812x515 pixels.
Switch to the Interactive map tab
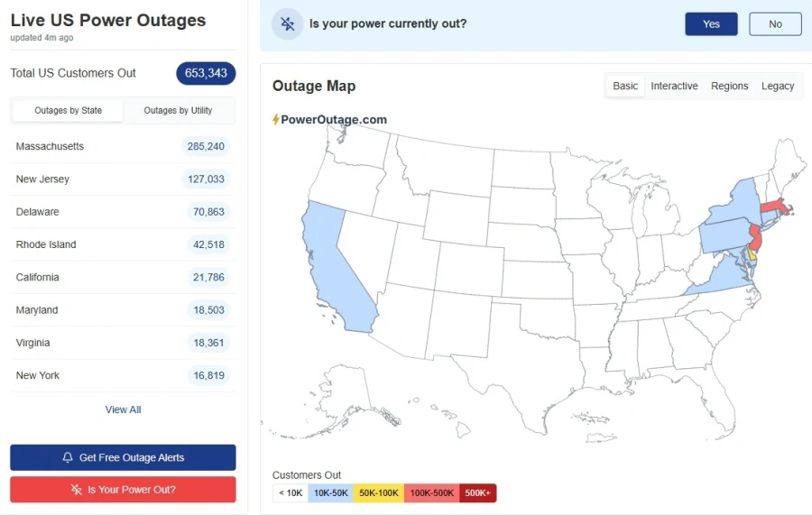coord(674,87)
